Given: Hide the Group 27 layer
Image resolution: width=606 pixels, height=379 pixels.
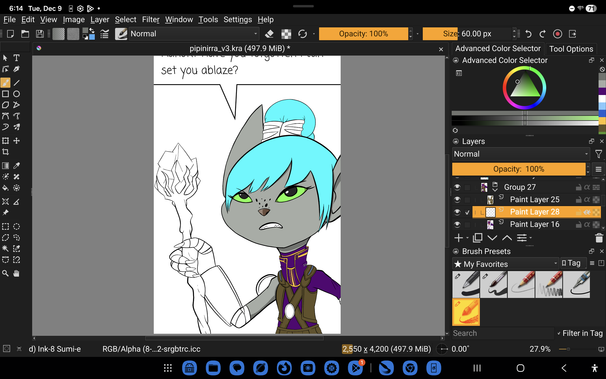Looking at the screenshot, I should (x=457, y=187).
